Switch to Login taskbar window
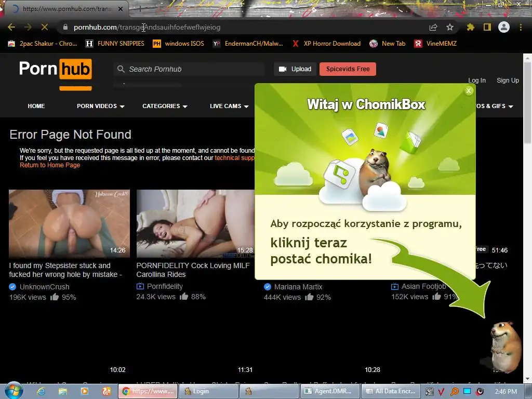Screen dimensions: 532x399 [x=208, y=392]
